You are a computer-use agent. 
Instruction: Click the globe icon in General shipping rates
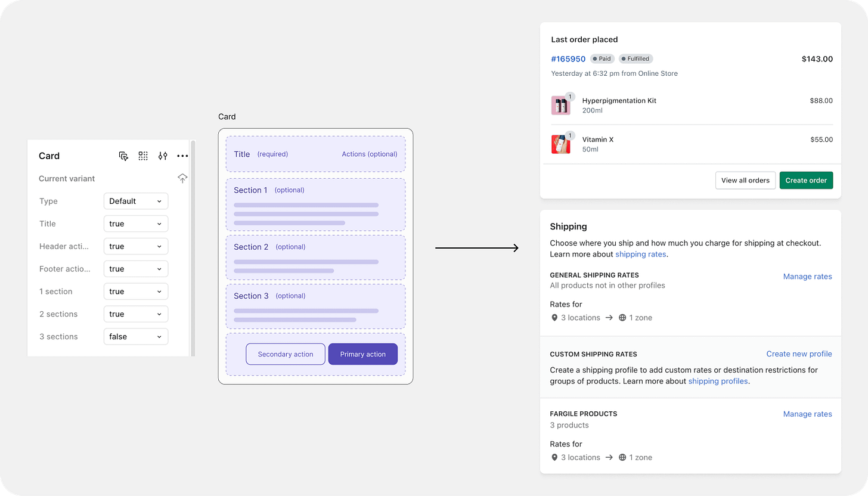(622, 318)
